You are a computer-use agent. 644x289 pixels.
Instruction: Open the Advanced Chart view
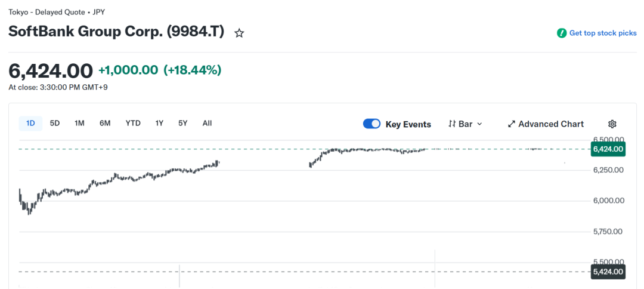click(x=551, y=124)
